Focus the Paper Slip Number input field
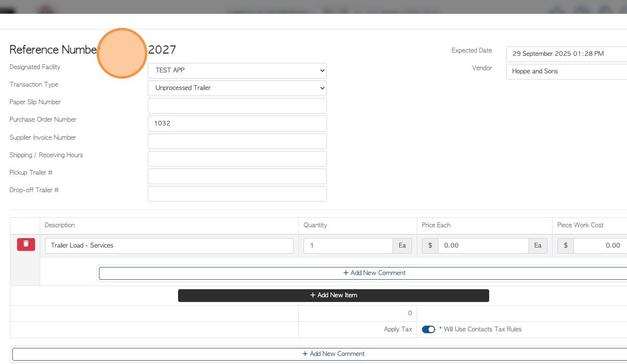Screen dimensions: 627x364 coord(237,106)
